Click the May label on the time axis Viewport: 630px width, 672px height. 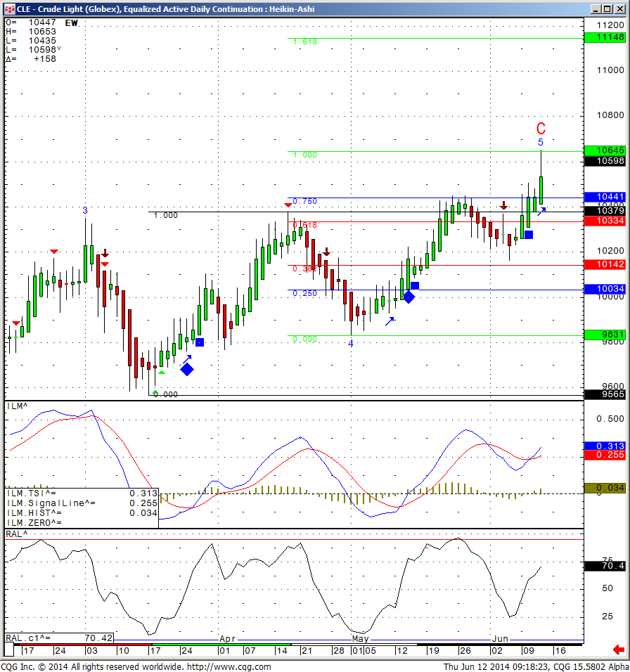click(x=360, y=639)
